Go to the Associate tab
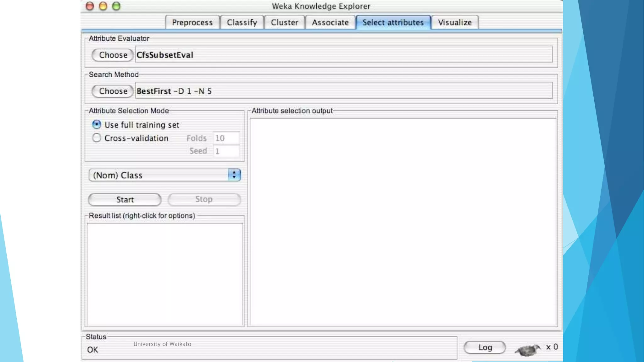Viewport: 644px width, 362px height. click(x=330, y=22)
